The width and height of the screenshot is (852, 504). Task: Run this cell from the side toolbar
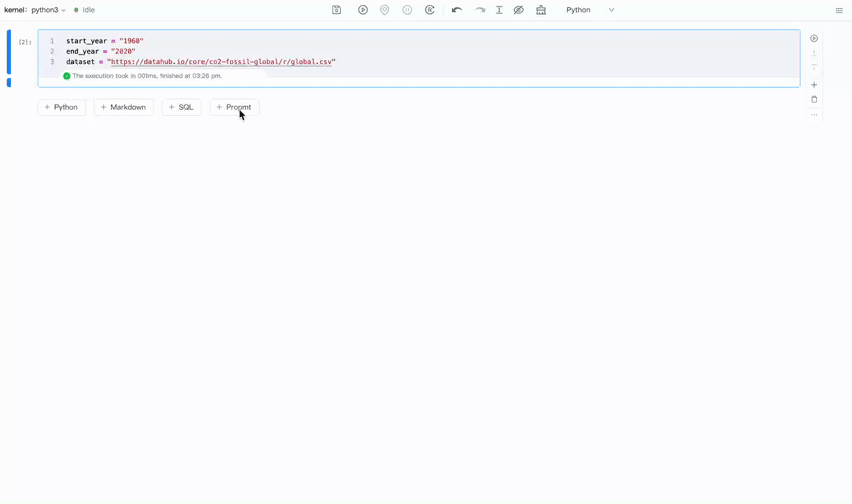point(814,38)
